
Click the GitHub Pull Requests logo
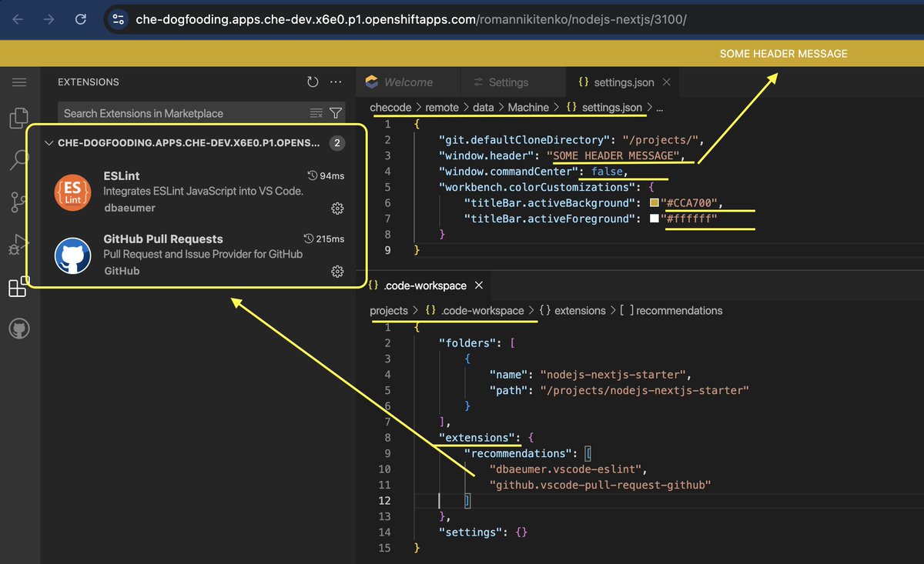(74, 255)
